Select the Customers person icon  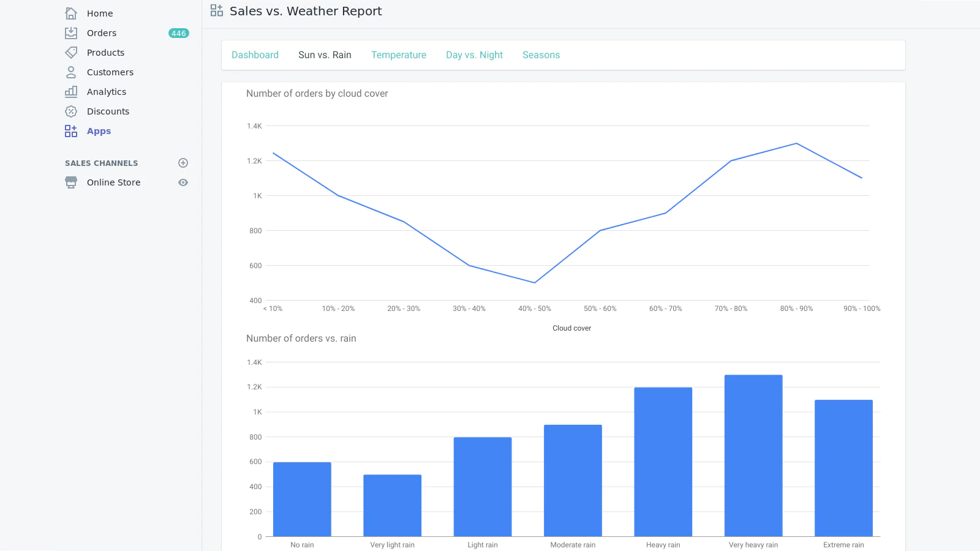point(71,72)
